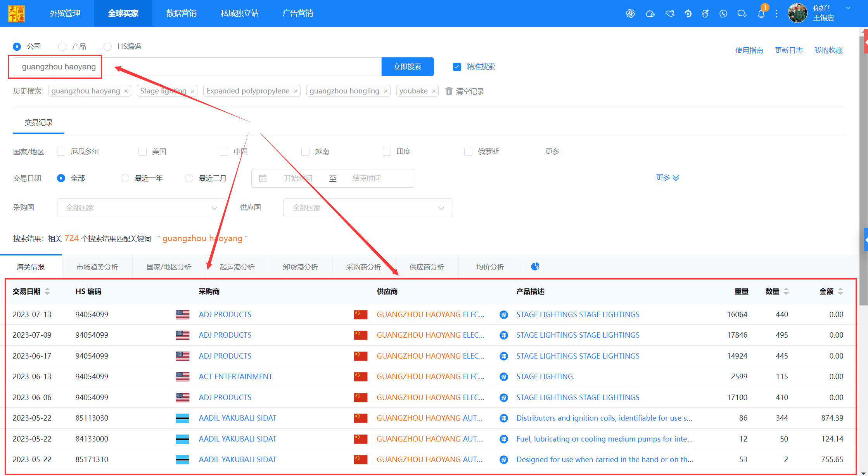Viewport: 868px width, 476px height.
Task: Open the WhatsApp phone icon in header
Action: point(723,14)
